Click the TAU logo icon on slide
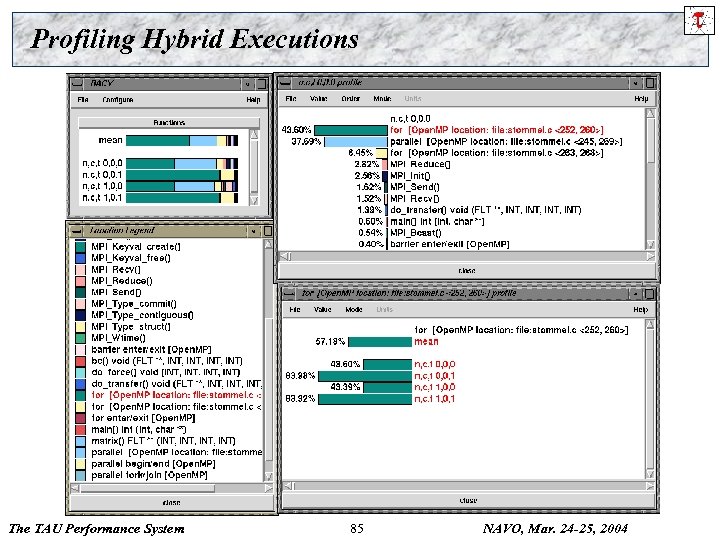 pyautogui.click(x=698, y=21)
